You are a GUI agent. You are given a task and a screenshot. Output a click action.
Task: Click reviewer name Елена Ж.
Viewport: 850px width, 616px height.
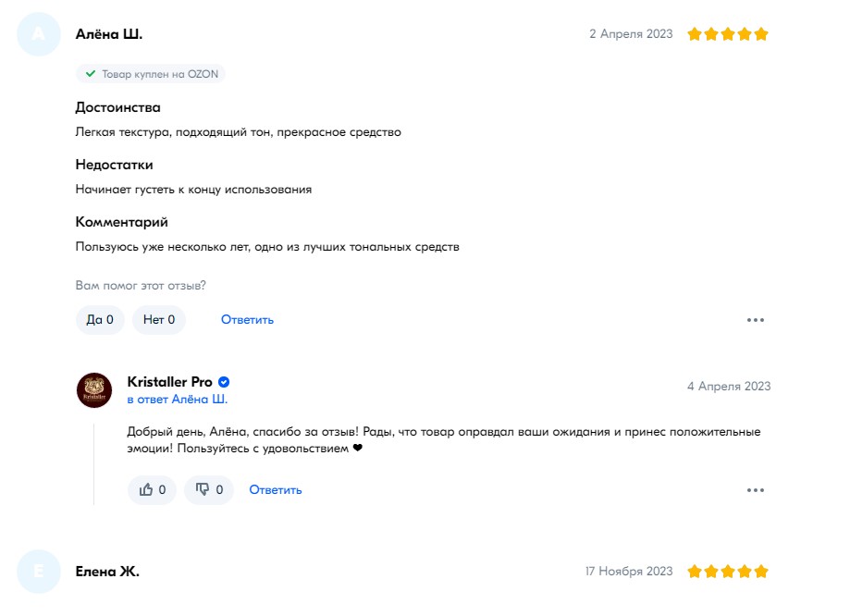pyautogui.click(x=107, y=572)
